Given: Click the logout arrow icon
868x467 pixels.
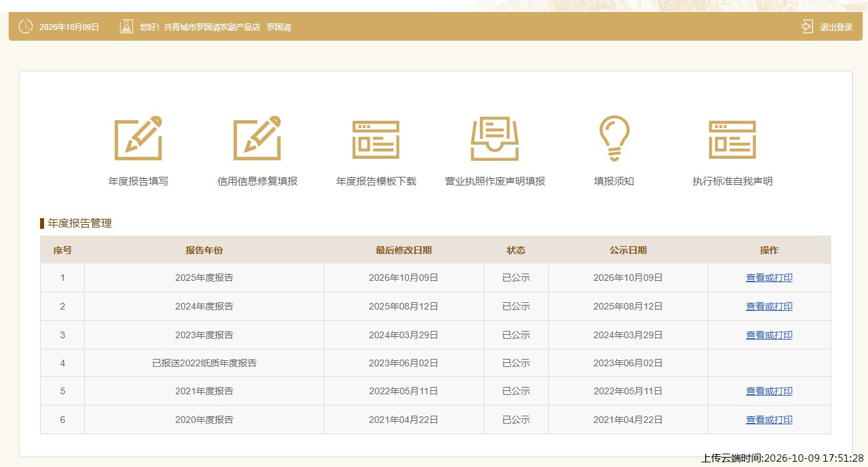Looking at the screenshot, I should [807, 27].
